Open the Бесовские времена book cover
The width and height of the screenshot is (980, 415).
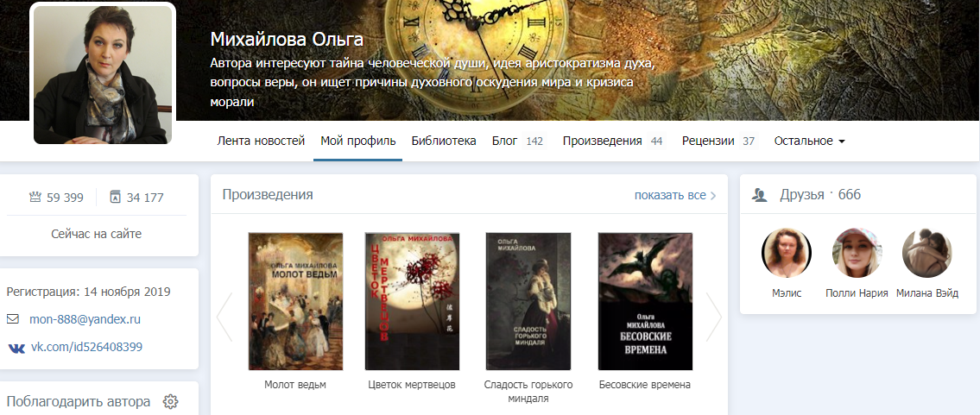click(645, 301)
